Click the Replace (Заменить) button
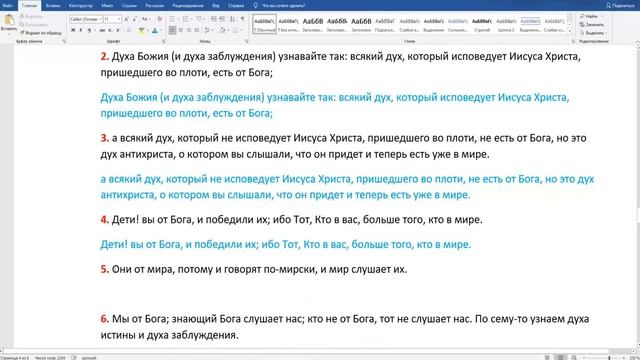 [x=592, y=24]
